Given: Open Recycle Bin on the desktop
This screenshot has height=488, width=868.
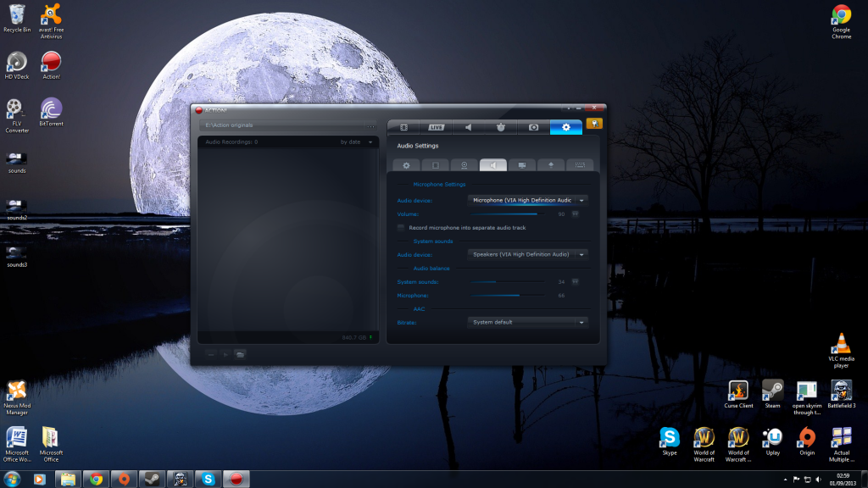Looking at the screenshot, I should pyautogui.click(x=17, y=19).
